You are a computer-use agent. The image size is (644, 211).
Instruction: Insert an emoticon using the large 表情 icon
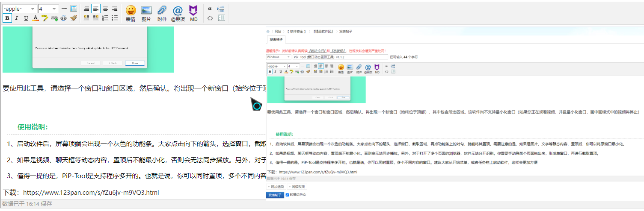click(x=131, y=12)
